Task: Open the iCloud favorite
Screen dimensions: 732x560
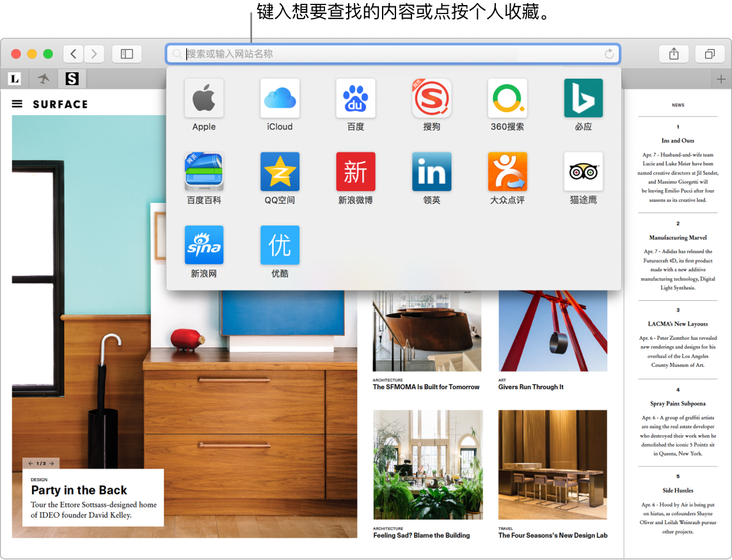Action: 280,98
